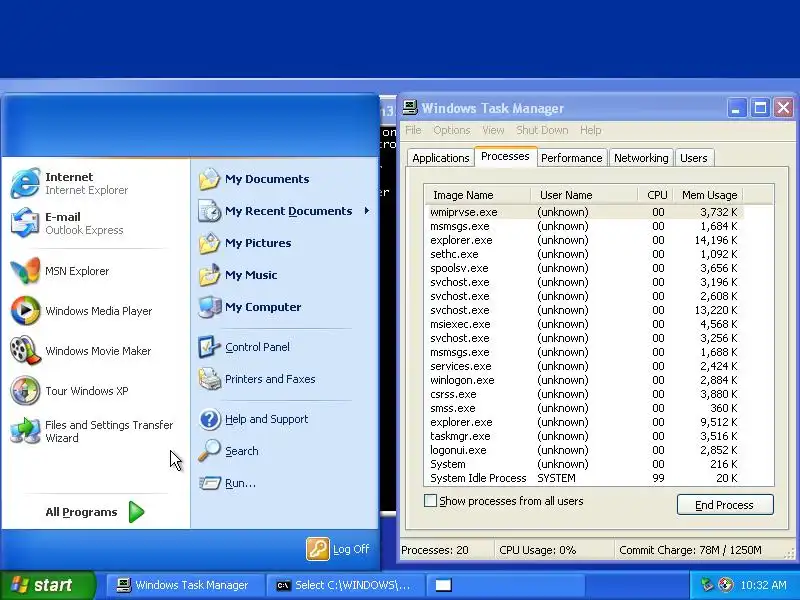Click the Task Manager title bar icon
The width and height of the screenshot is (800, 600).
[x=410, y=107]
